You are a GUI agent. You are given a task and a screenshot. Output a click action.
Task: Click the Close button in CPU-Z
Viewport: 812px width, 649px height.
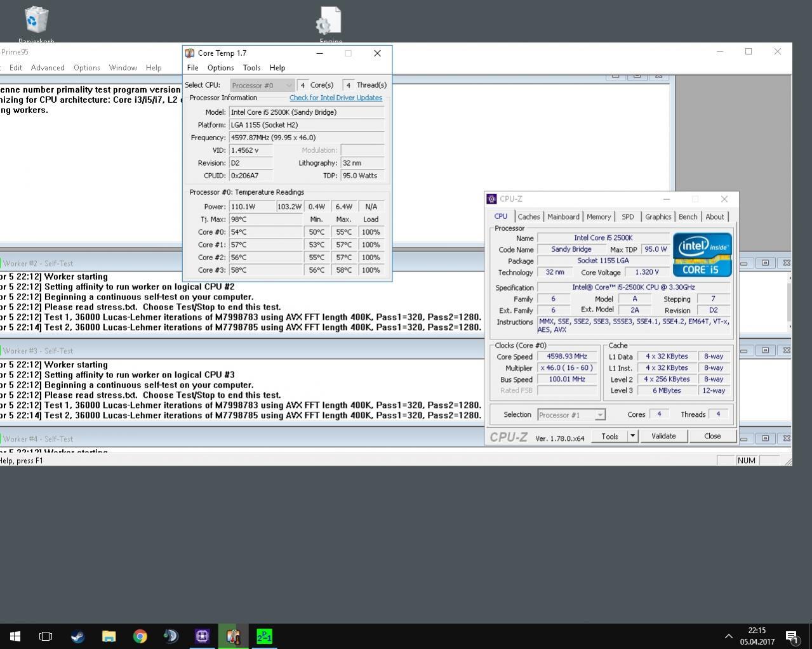click(712, 436)
